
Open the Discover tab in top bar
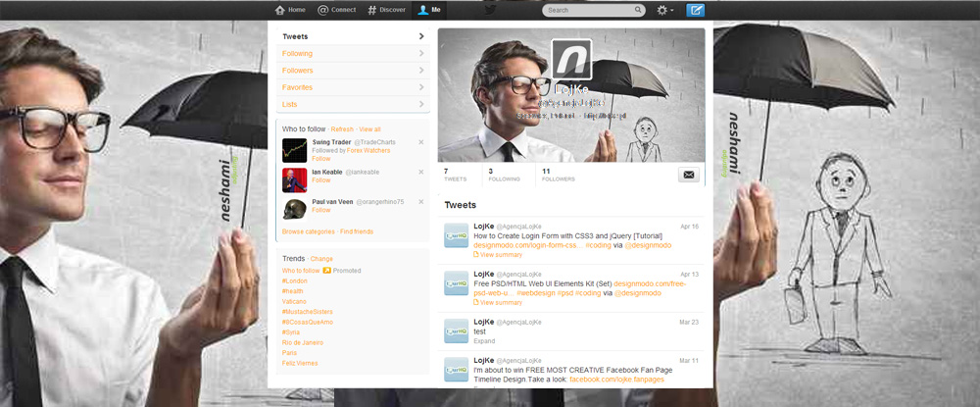(x=386, y=10)
